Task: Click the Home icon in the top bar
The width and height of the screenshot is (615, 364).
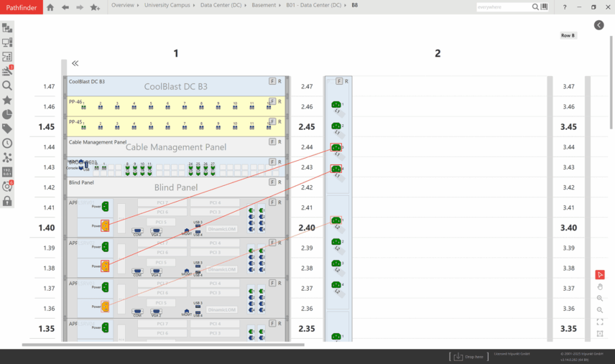Action: (x=50, y=7)
